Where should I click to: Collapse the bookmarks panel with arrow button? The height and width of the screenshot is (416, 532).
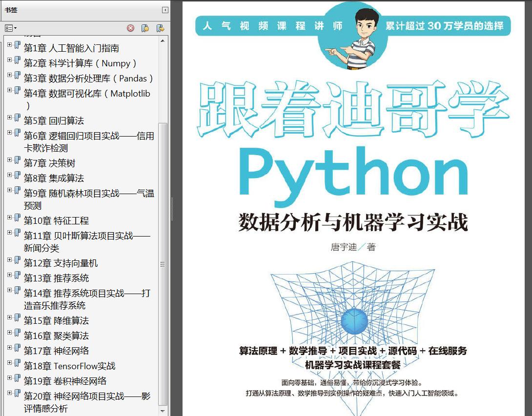pyautogui.click(x=165, y=10)
